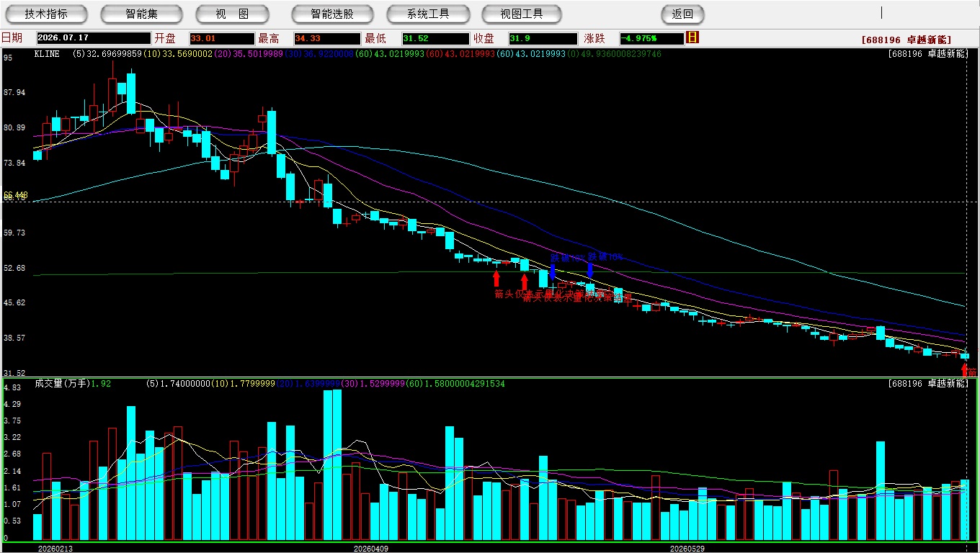Open the 系统工具 menu
Screen dimensions: 980x553
point(428,14)
